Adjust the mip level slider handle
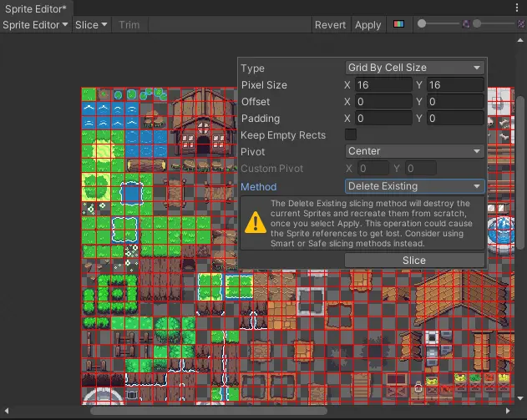Screen dimensions: 527x420 pyautogui.click(x=477, y=23)
